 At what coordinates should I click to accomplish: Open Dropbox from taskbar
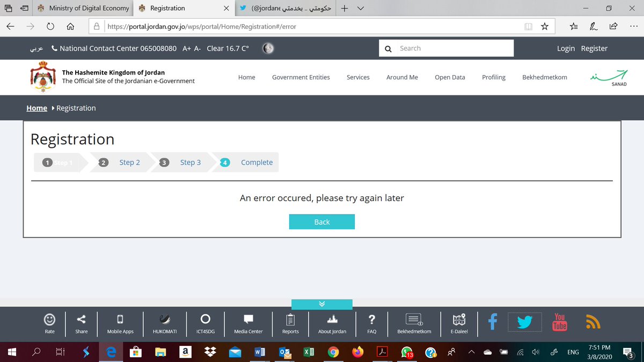210,352
